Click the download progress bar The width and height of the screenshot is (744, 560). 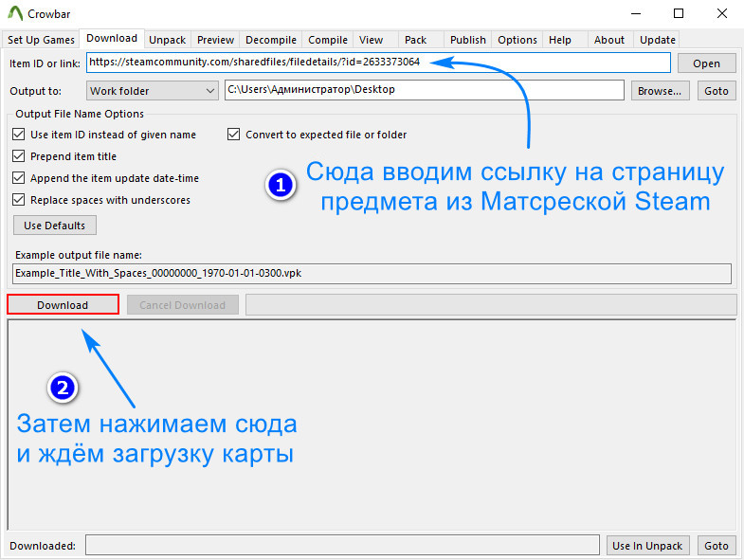point(491,305)
